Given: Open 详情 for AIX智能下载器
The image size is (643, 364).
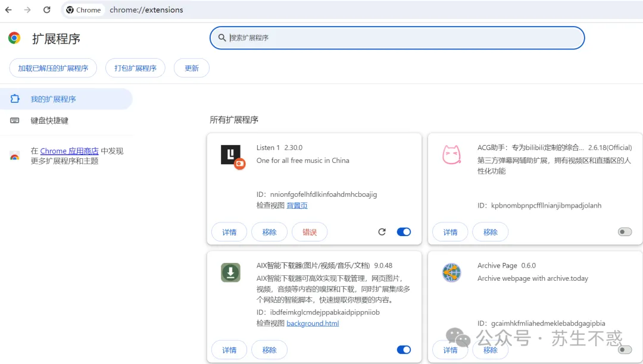Looking at the screenshot, I should point(229,350).
